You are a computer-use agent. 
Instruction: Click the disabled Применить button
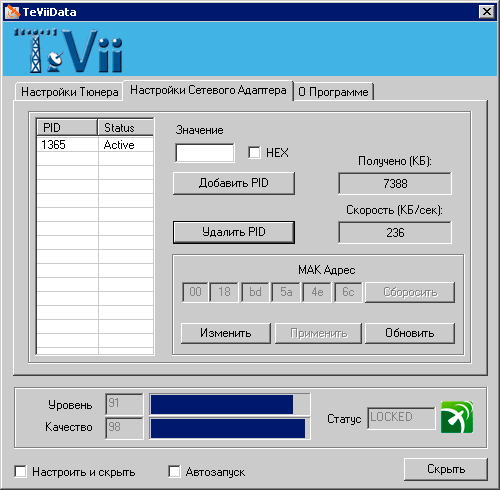coord(318,333)
